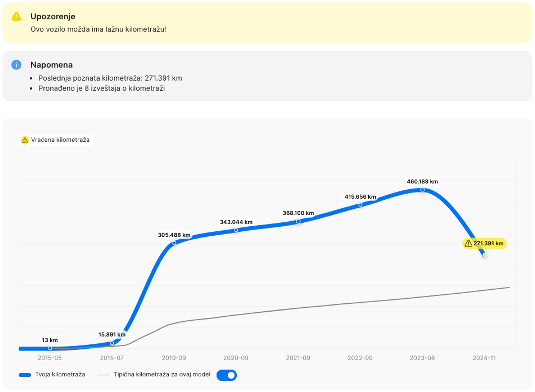Click the 2019-09 axis date label
This screenshot has width=535, height=392.
point(174,358)
